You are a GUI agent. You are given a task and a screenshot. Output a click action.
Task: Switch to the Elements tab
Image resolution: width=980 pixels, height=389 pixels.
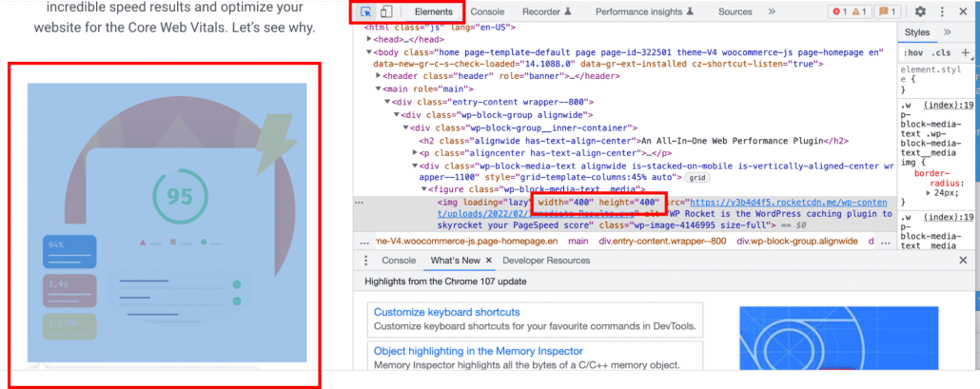pos(433,11)
